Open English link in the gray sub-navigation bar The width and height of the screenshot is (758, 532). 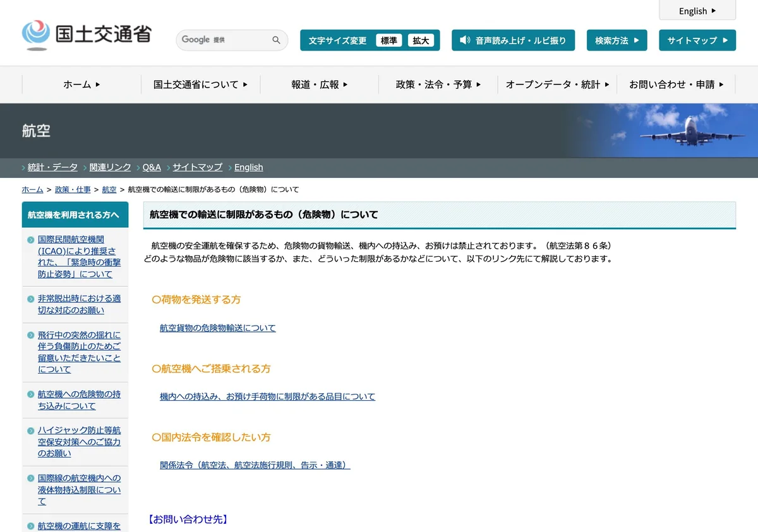(248, 167)
